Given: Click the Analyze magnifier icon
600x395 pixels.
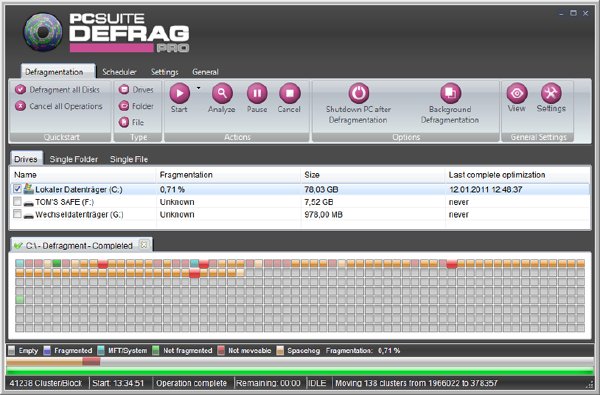Looking at the screenshot, I should pos(222,93).
